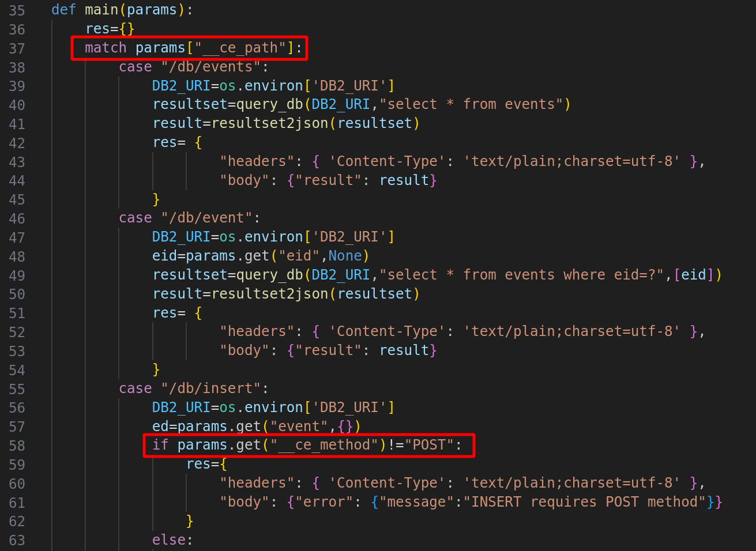
Task: Click the "POST" string on line 58
Action: click(x=429, y=445)
